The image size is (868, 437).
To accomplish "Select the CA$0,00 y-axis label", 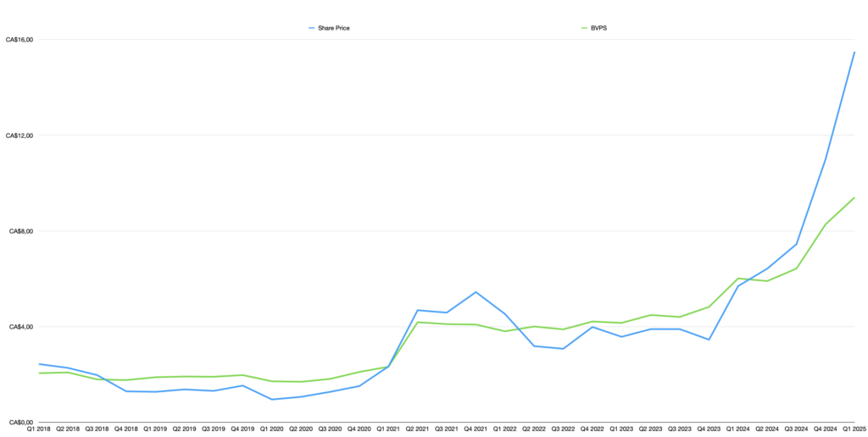I will point(19,423).
